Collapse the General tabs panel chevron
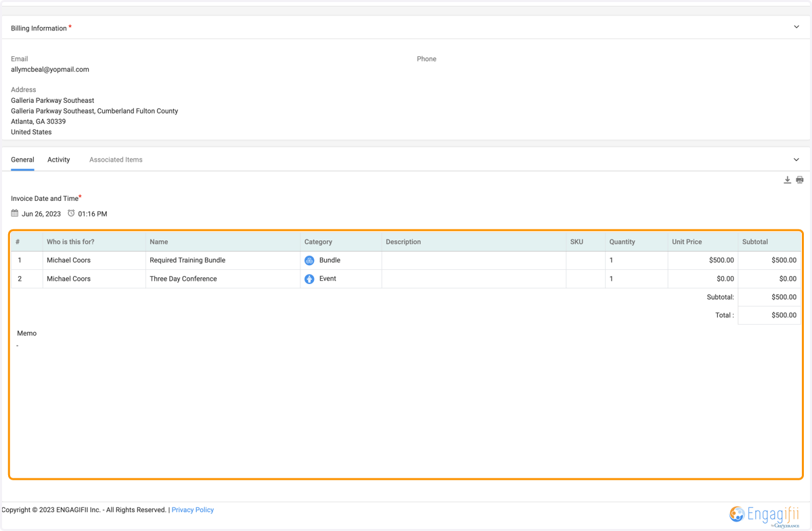The image size is (812, 531). tap(796, 160)
